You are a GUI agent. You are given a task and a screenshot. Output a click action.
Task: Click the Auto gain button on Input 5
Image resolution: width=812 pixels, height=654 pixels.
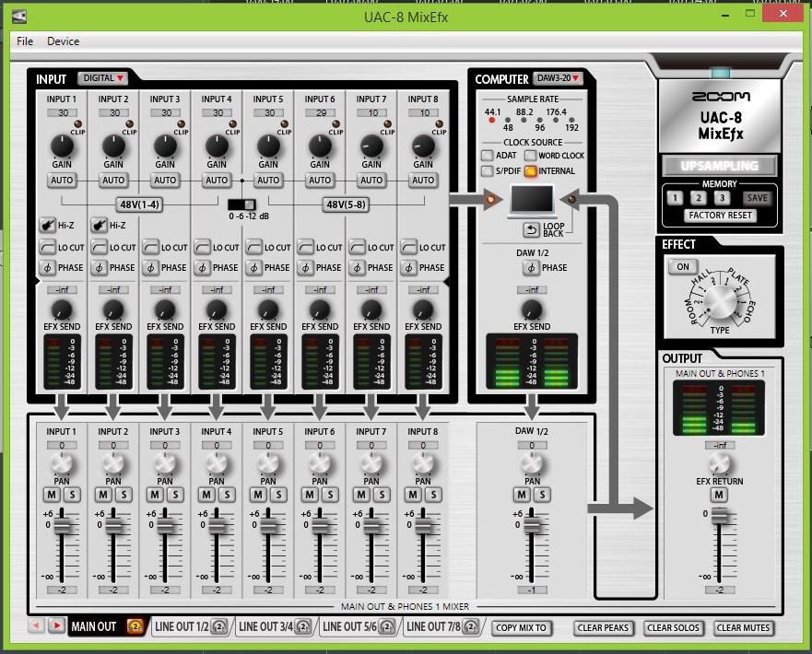click(268, 180)
